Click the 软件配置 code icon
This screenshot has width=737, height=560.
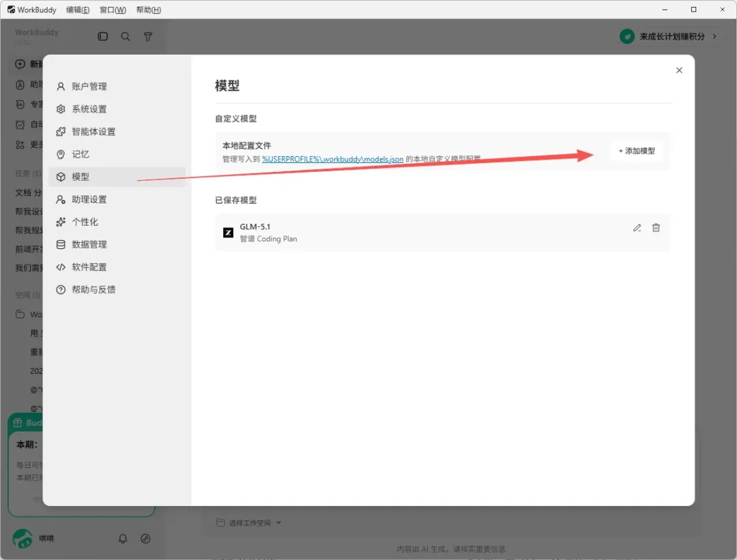(61, 267)
